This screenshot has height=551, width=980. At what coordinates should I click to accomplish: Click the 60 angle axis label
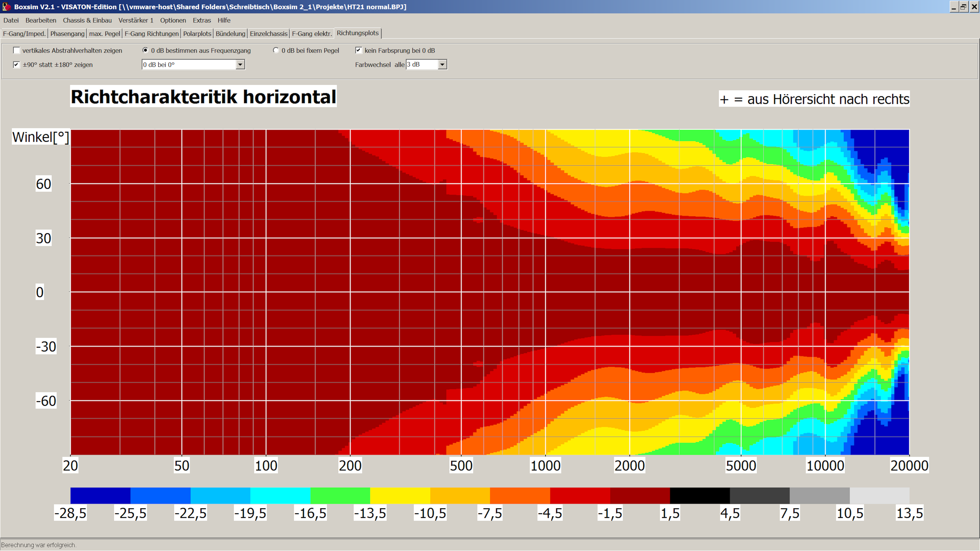[x=43, y=184]
